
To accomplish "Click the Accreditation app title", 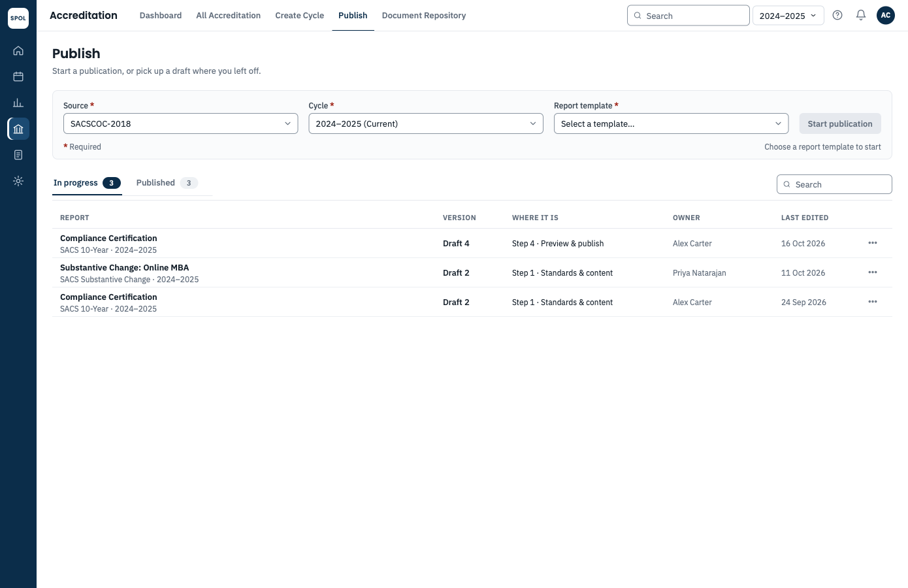I will tap(84, 15).
